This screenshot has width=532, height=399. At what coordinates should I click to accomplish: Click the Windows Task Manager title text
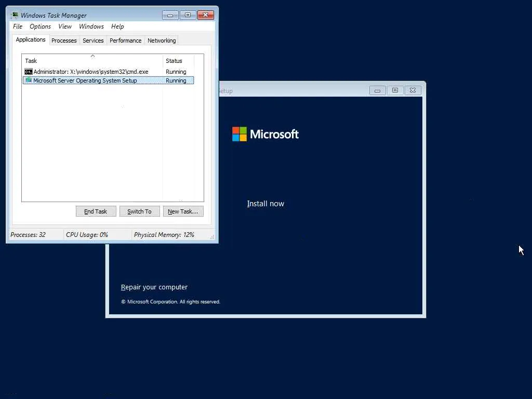(x=54, y=15)
